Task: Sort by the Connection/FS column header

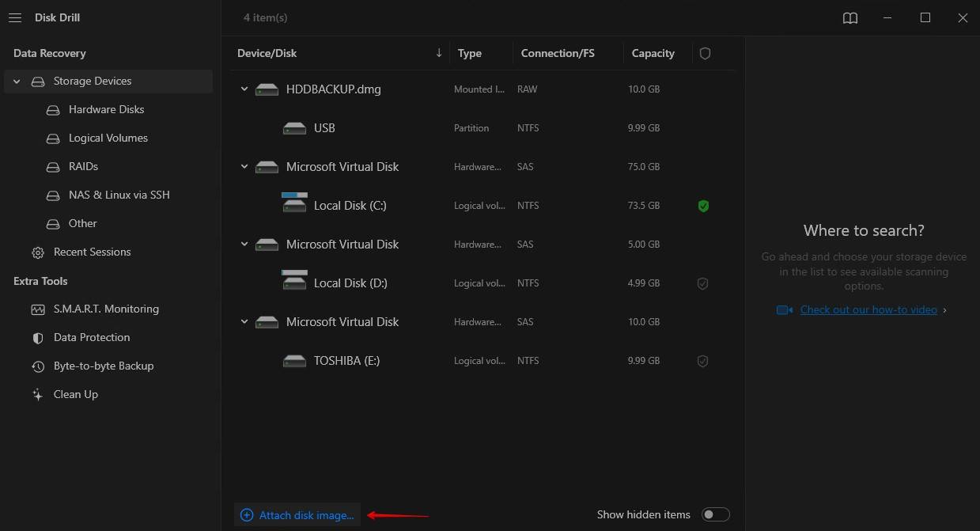Action: [x=558, y=53]
